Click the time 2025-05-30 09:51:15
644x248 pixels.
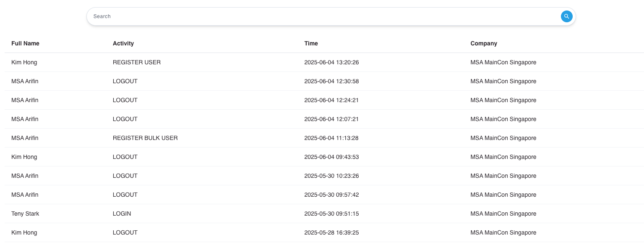(331, 214)
